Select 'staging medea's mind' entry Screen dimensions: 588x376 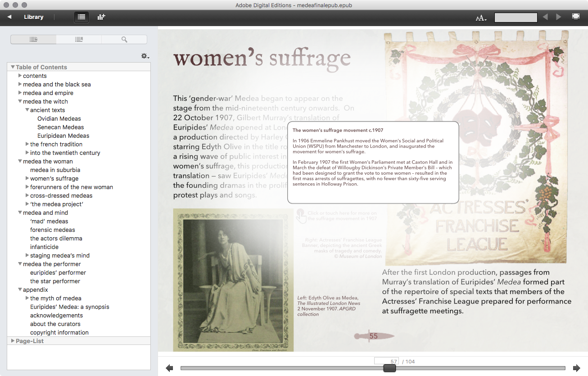click(60, 255)
